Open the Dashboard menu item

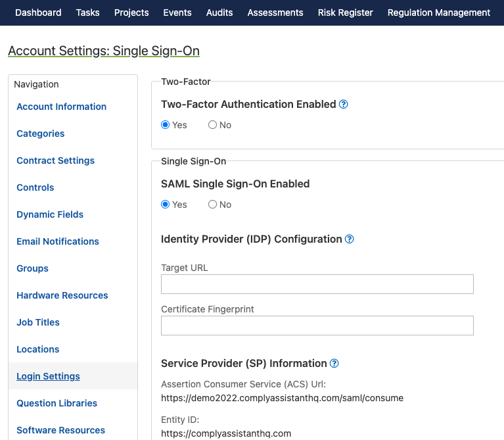tap(38, 12)
